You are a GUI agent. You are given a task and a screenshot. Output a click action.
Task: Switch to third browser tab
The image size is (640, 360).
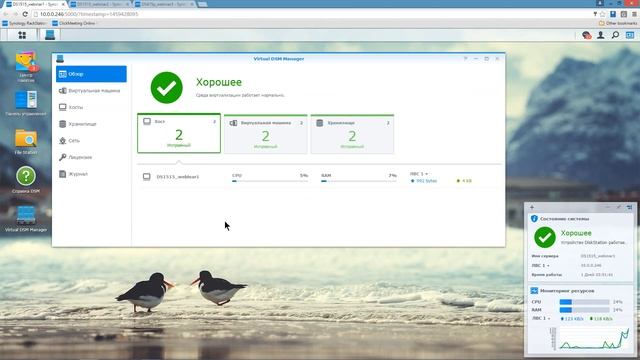tap(164, 4)
